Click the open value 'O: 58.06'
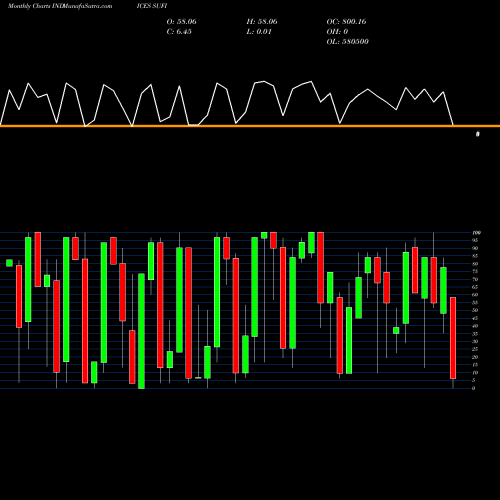 pos(181,22)
